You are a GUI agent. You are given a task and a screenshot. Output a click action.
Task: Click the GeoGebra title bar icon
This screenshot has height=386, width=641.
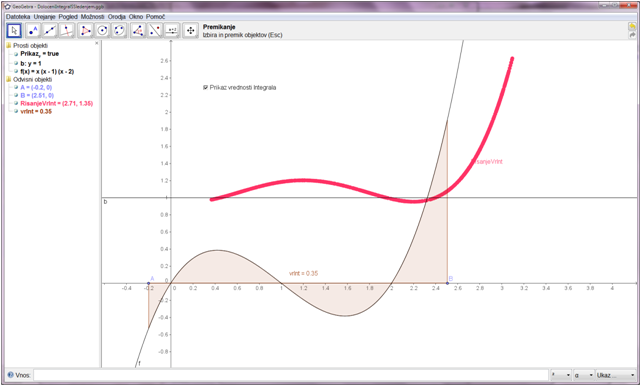[7, 7]
